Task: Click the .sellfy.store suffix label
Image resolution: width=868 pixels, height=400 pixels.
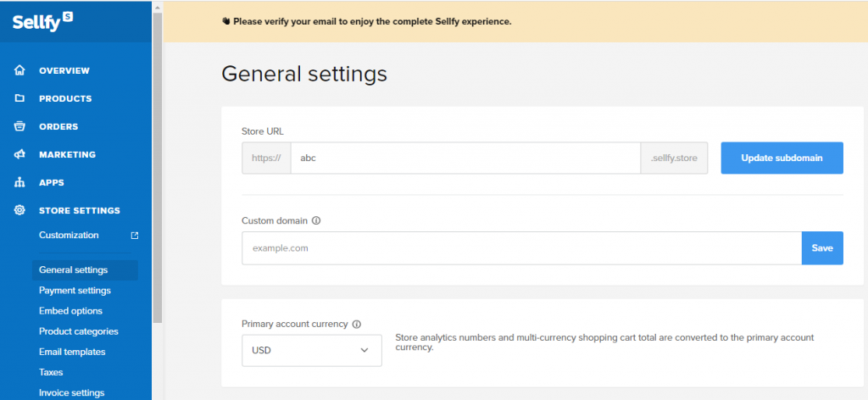Action: click(674, 158)
